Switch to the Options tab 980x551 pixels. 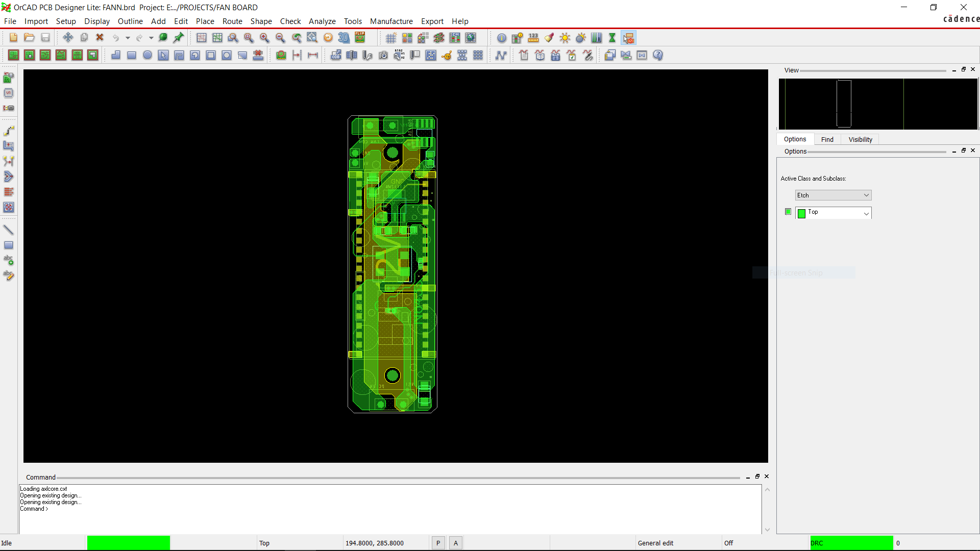tap(795, 139)
